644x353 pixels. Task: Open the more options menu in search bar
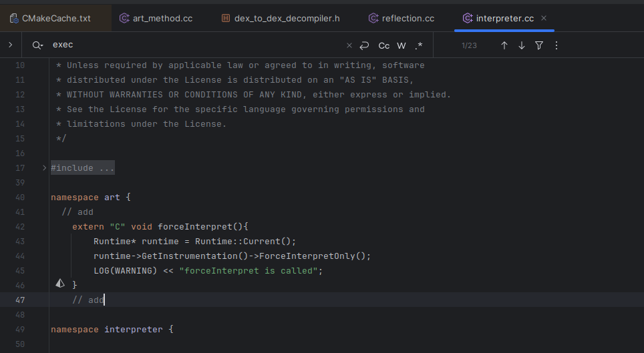[556, 45]
